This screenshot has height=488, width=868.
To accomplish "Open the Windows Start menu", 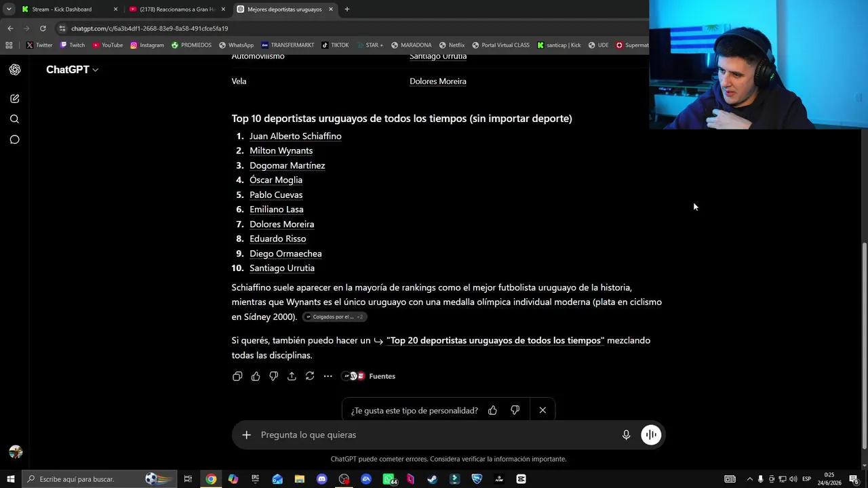I will click(10, 479).
